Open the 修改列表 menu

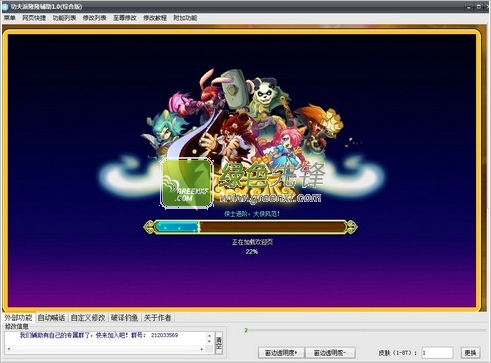click(x=94, y=18)
